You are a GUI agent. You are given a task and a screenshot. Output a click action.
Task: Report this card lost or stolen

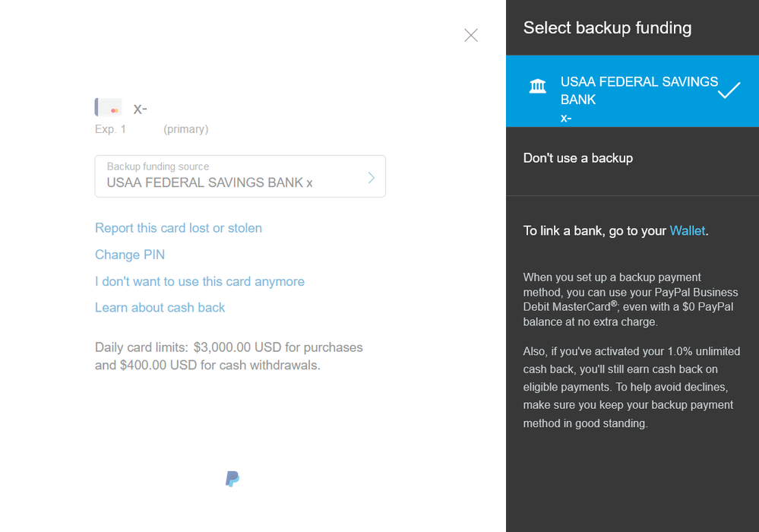point(179,228)
